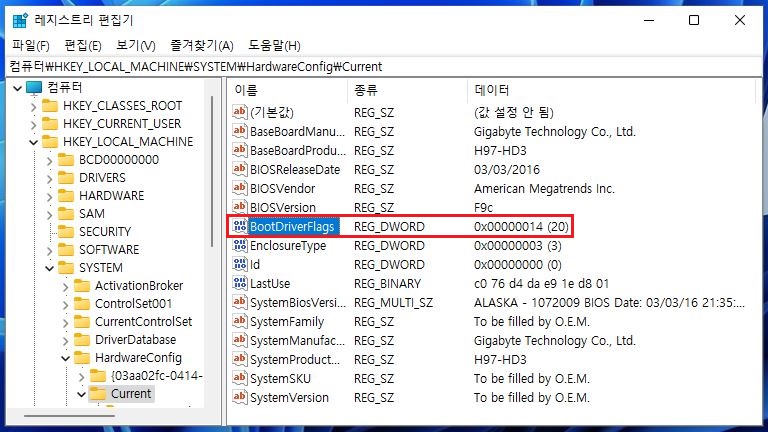
Task: Click the tree pane vertical scrollbar
Action: [212, 171]
